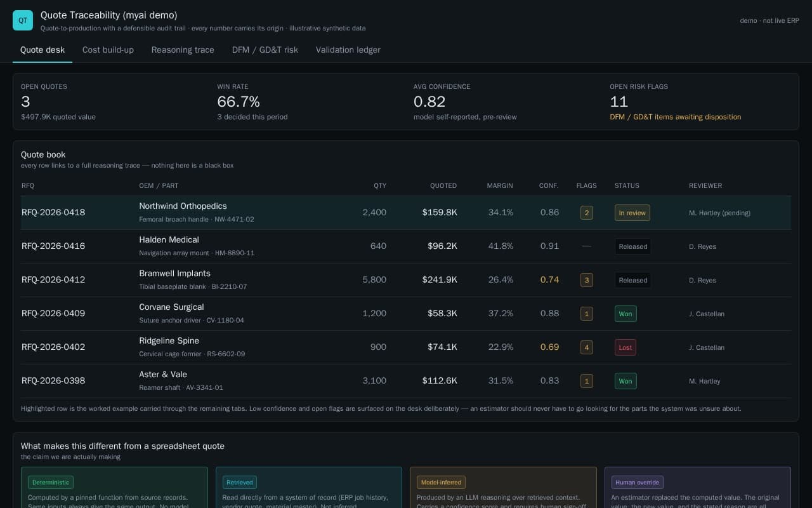Click the QUOTED column header
Image resolution: width=812 pixels, height=508 pixels.
[443, 186]
